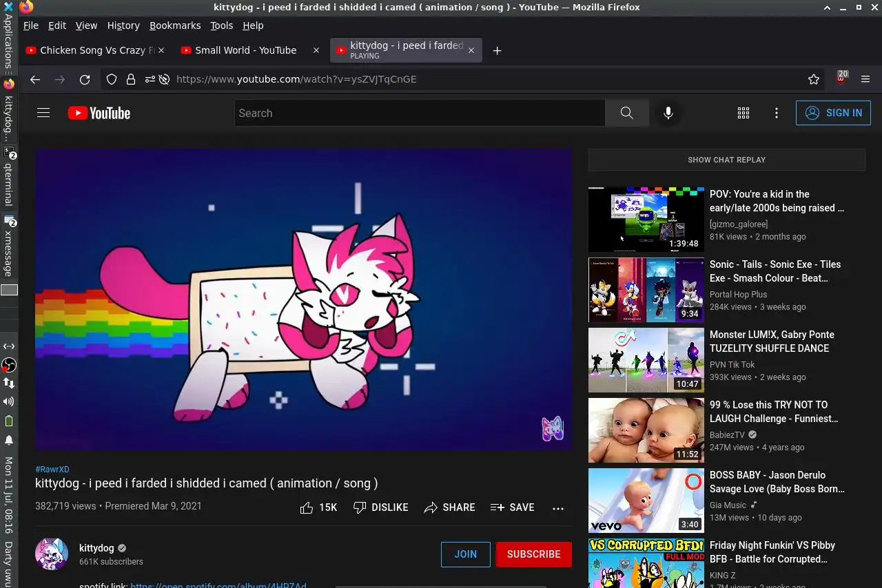Open the Help menu
Screen dimensions: 882x588
click(x=253, y=25)
